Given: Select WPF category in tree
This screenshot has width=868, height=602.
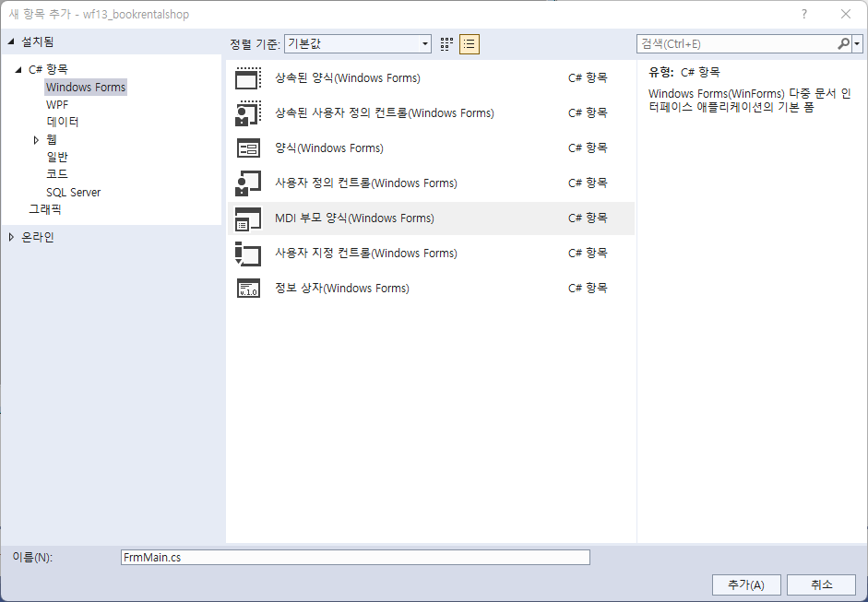Looking at the screenshot, I should [x=57, y=105].
